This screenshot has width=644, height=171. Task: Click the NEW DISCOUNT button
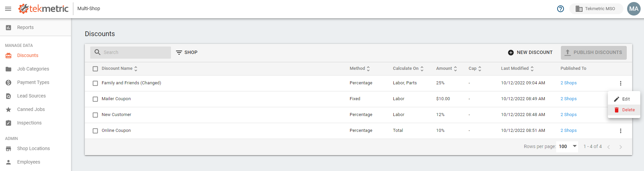[530, 53]
